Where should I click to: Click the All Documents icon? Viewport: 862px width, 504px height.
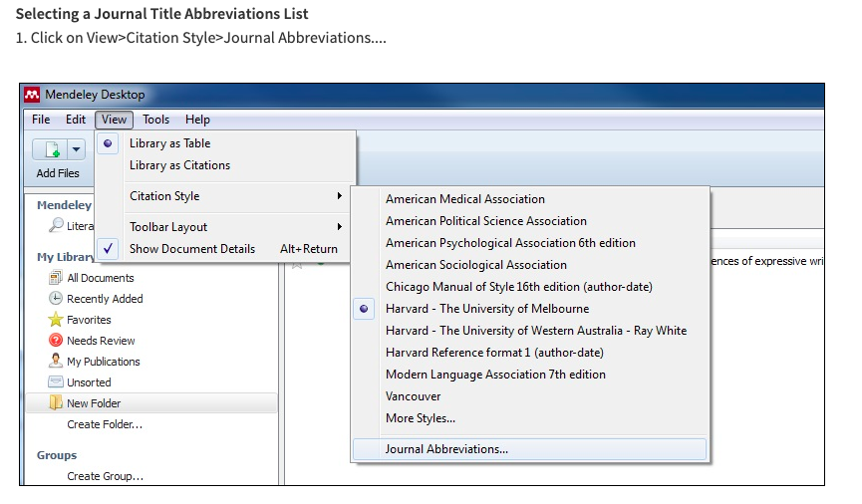pos(56,278)
